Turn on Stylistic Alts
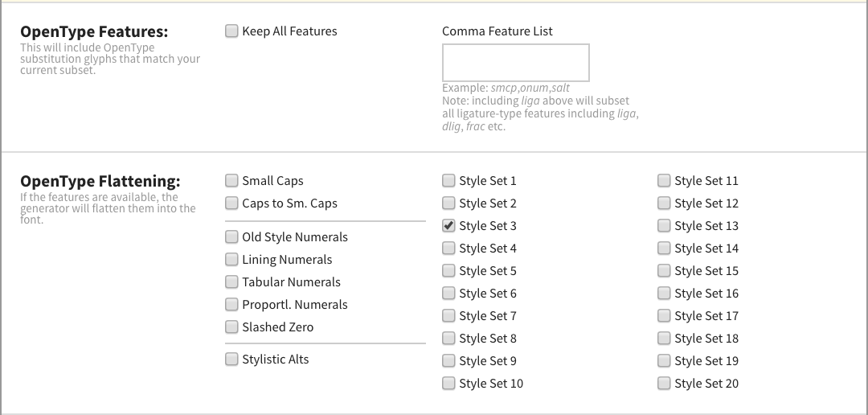 [x=231, y=360]
